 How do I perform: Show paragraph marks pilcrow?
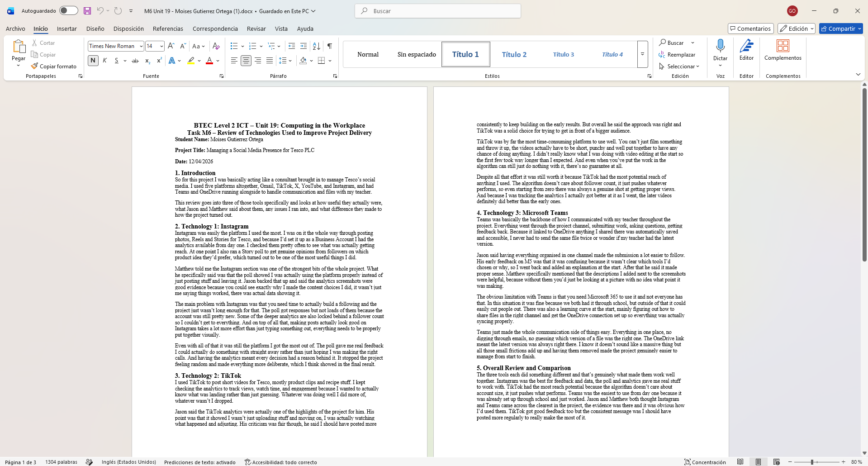pyautogui.click(x=330, y=46)
